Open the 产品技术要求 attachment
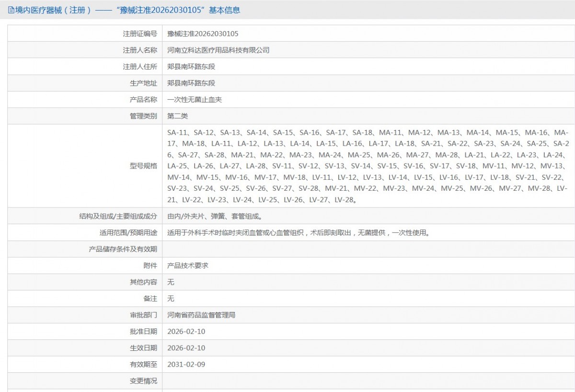This screenshot has width=575, height=392. click(188, 265)
